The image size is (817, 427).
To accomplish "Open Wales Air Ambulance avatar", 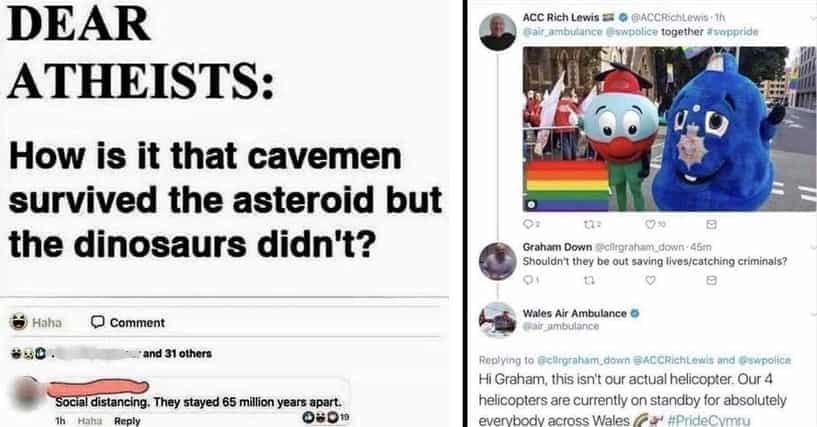I will pos(498,320).
